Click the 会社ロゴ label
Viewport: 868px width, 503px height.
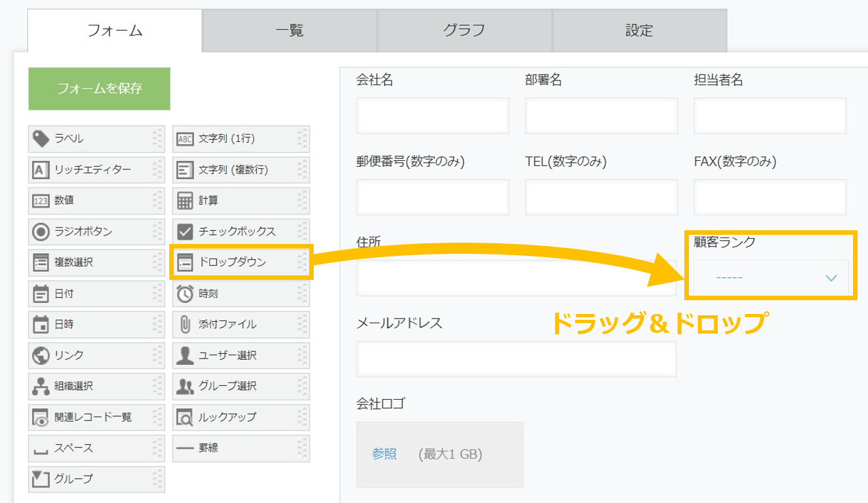click(380, 403)
